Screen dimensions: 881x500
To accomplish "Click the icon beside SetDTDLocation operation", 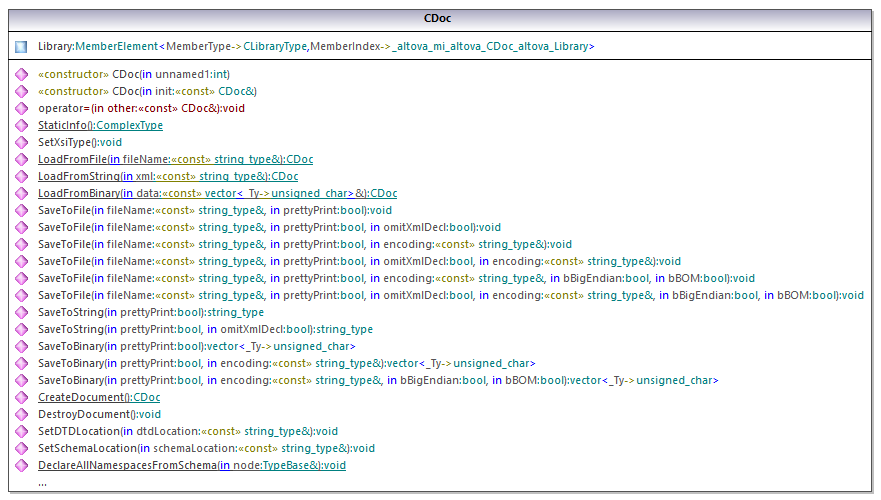I will tap(21, 431).
